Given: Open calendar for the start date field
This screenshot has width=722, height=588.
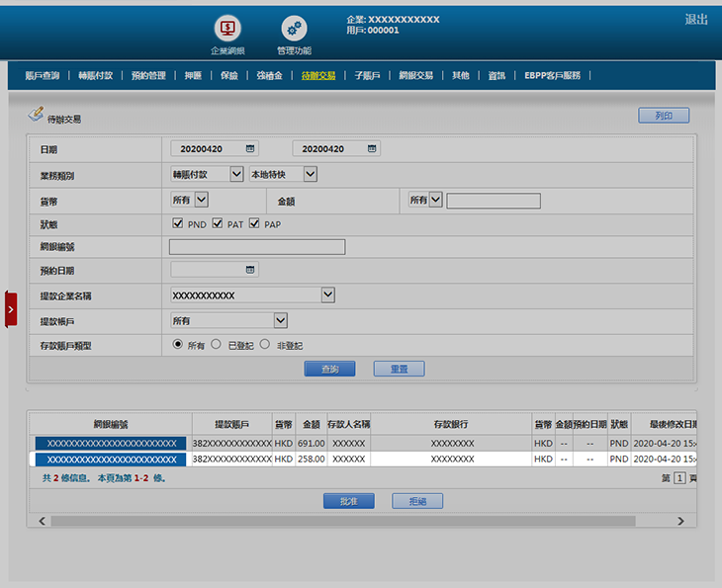Looking at the screenshot, I should [x=250, y=148].
